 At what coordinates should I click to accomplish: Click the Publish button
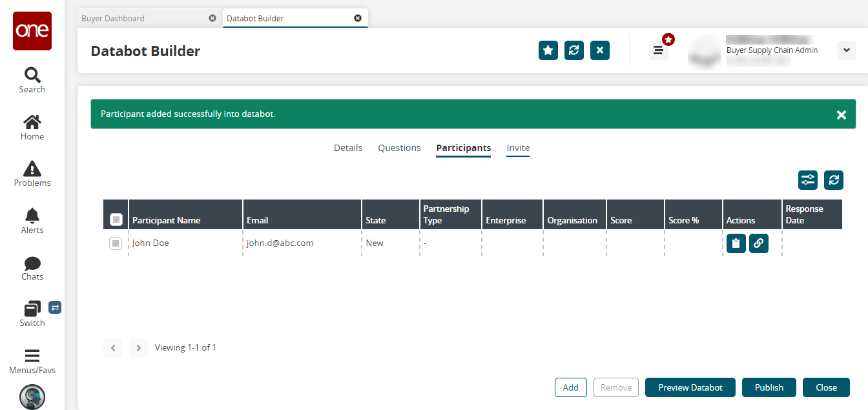(x=769, y=387)
